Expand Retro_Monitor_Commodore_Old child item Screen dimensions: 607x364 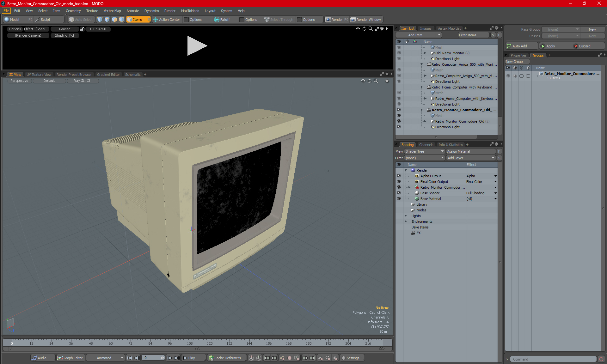tap(425, 121)
